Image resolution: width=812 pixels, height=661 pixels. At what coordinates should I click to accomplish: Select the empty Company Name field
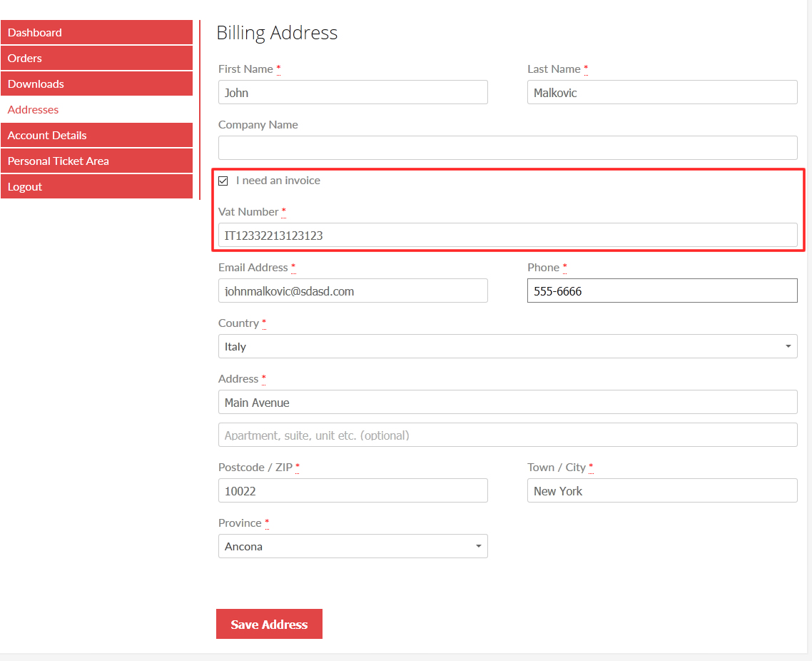point(507,148)
